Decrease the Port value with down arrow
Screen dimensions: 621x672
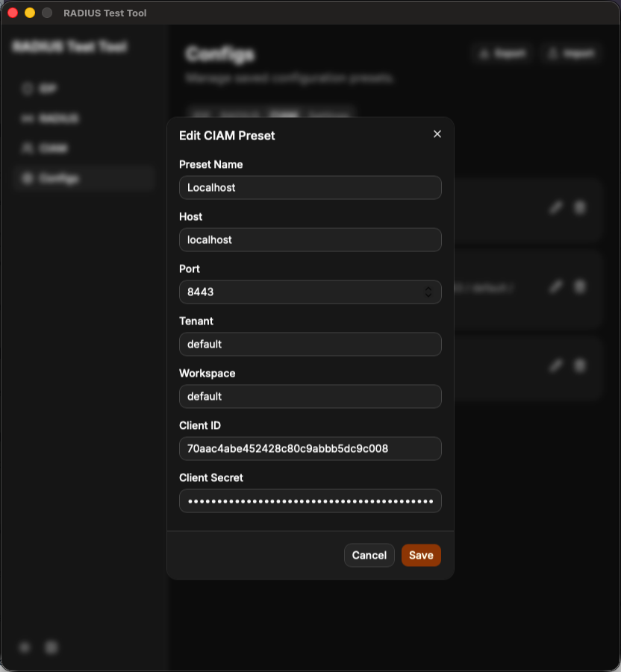point(428,295)
